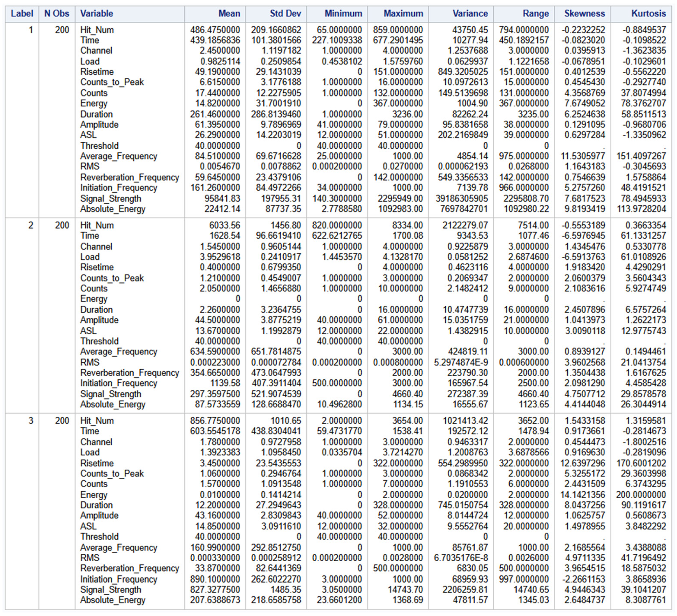Select std dev value 1485.35
Screen dimensions: 677x616
[286, 590]
